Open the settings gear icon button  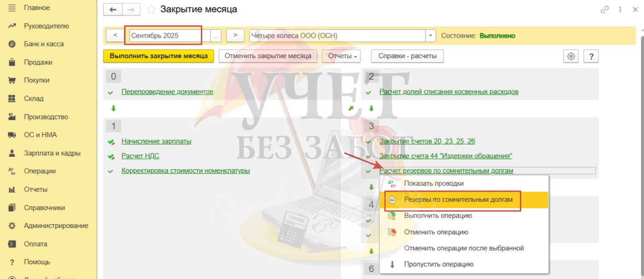[x=571, y=56]
